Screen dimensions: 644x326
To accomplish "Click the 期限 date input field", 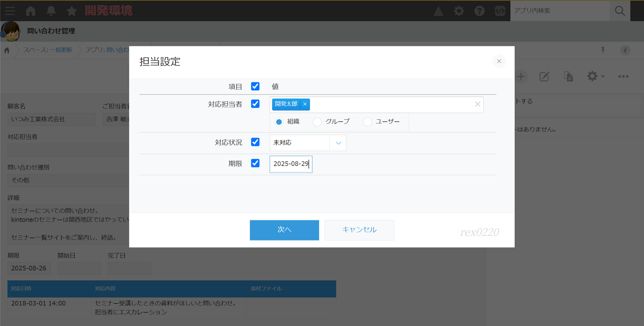I will (x=291, y=164).
